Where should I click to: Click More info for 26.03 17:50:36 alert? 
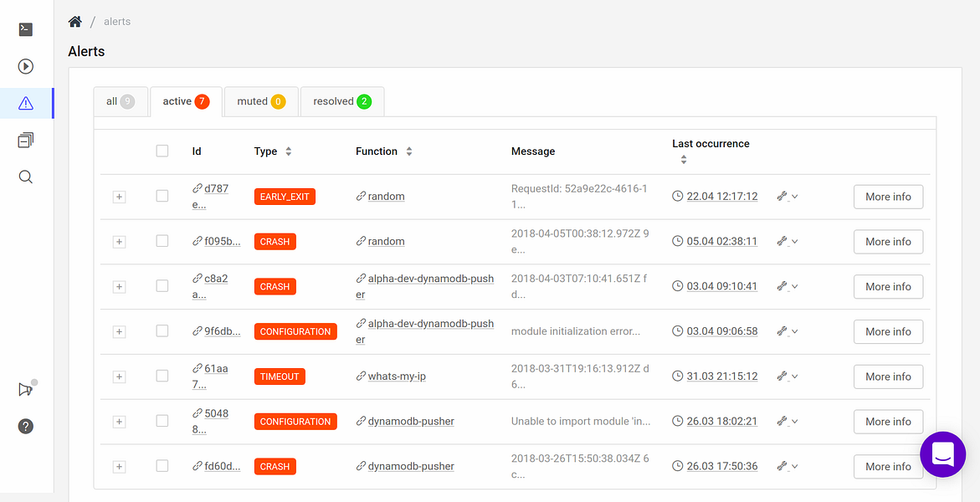pyautogui.click(x=888, y=466)
